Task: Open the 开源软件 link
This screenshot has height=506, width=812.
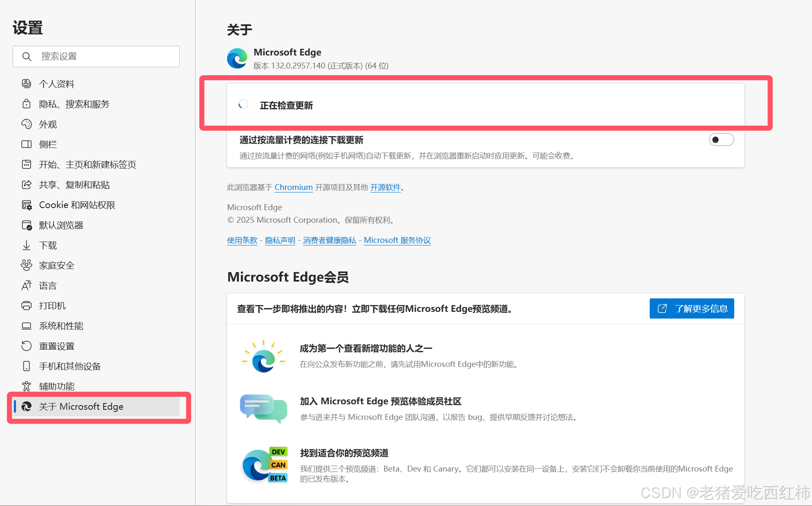Action: click(x=385, y=187)
